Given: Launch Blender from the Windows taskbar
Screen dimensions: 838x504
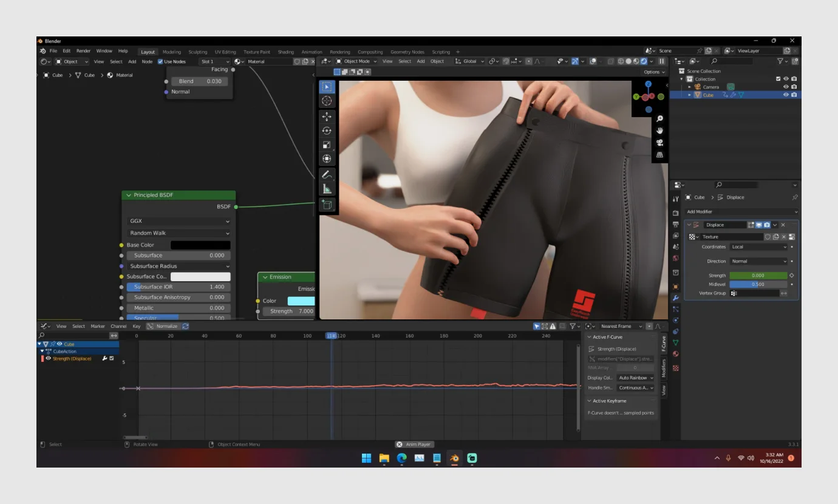Looking at the screenshot, I should (454, 458).
